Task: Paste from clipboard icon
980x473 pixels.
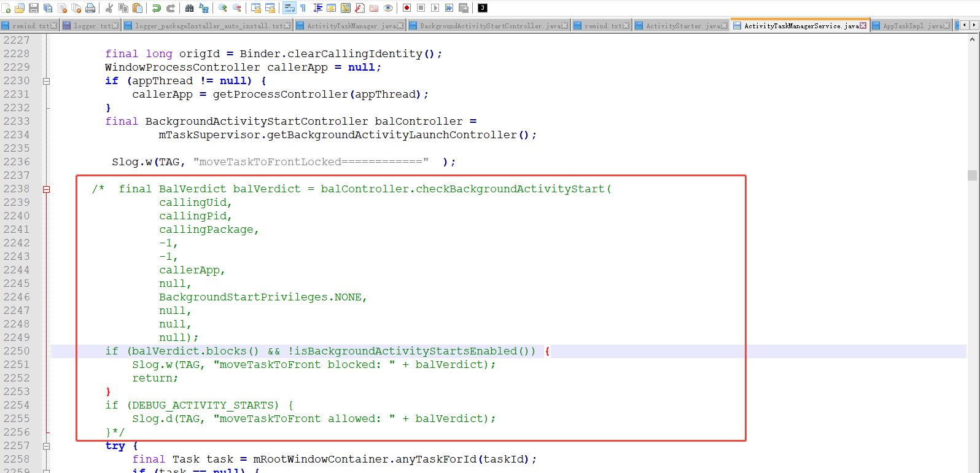Action: click(x=138, y=8)
